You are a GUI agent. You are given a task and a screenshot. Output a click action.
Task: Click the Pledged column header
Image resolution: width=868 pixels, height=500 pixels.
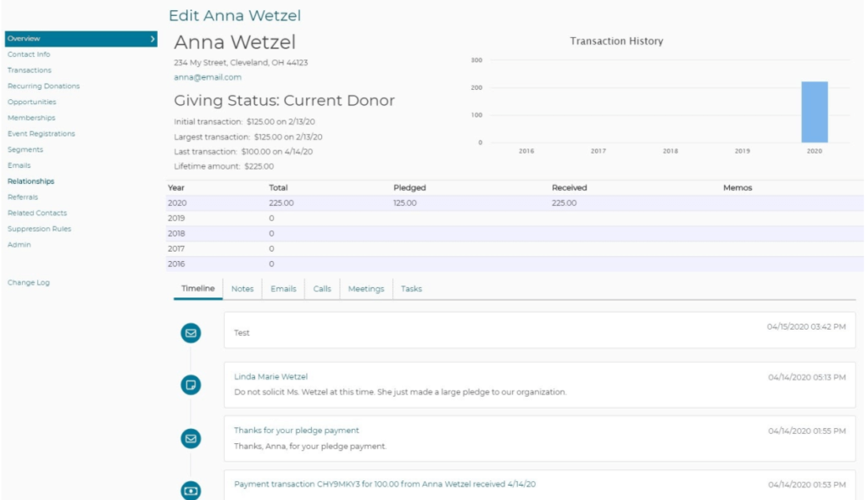click(x=409, y=187)
